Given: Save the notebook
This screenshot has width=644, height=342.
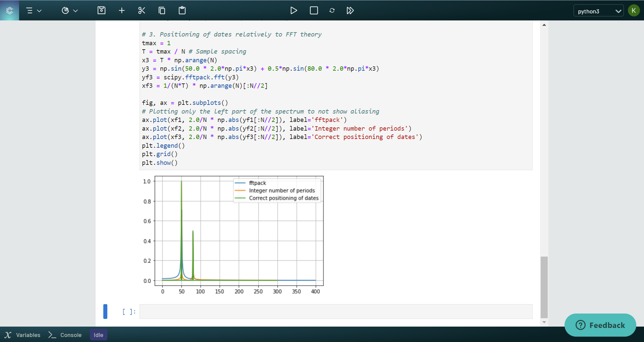Looking at the screenshot, I should tap(101, 10).
